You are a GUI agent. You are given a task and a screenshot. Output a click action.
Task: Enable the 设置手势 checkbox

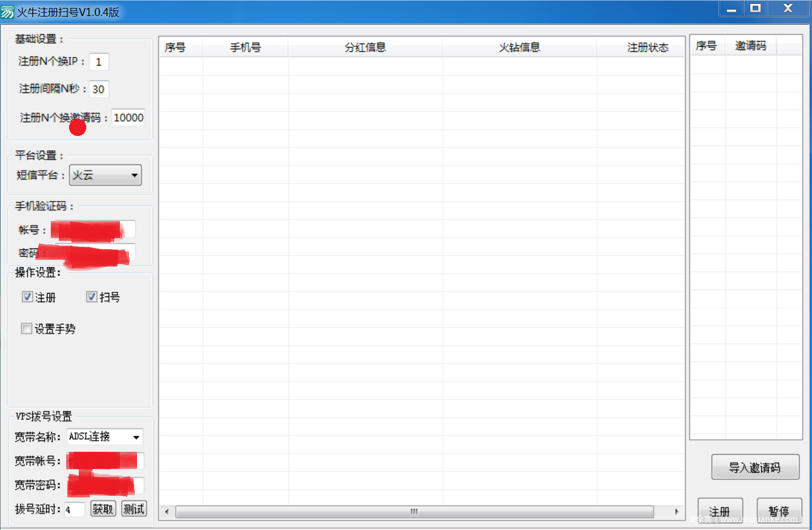click(26, 328)
